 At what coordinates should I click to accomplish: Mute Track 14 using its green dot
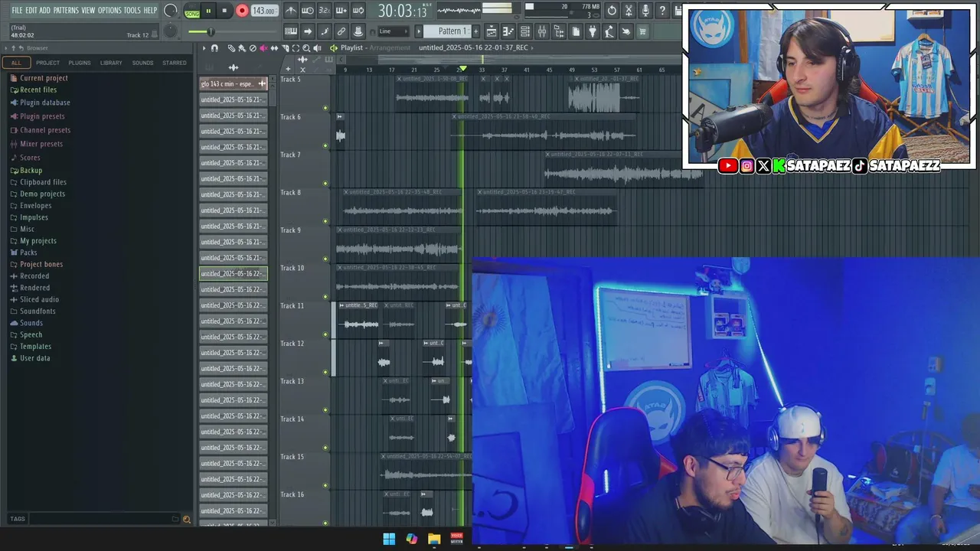(x=325, y=448)
